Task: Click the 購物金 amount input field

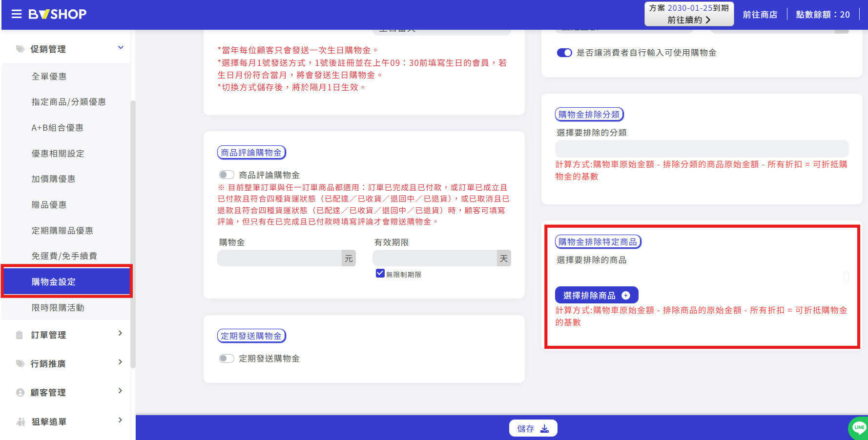Action: coord(280,258)
